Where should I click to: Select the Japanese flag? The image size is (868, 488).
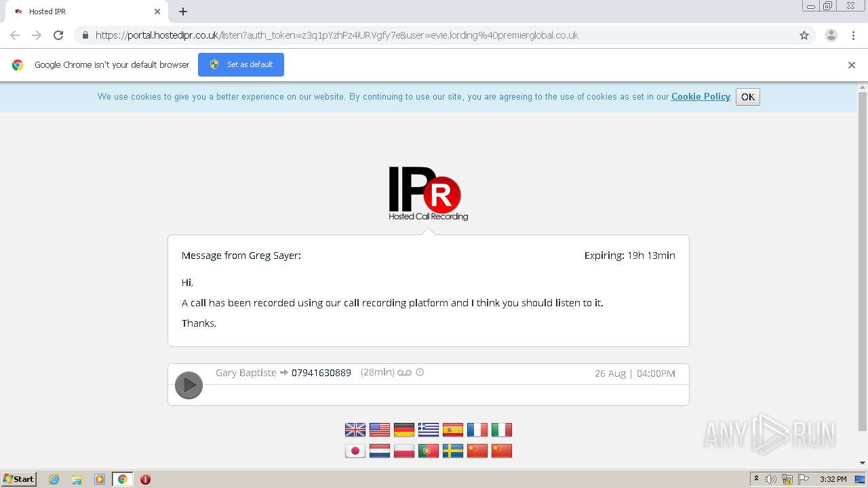click(355, 451)
